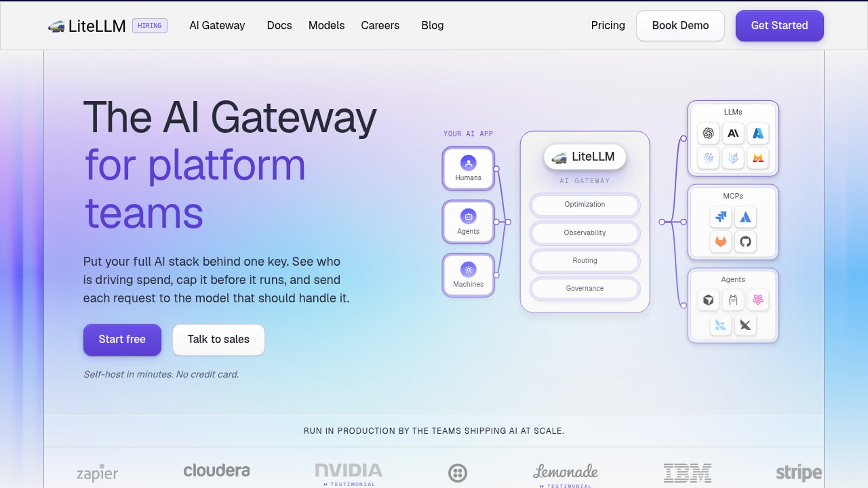Open the AI Gateway nav item
The width and height of the screenshot is (868, 488).
tap(217, 26)
